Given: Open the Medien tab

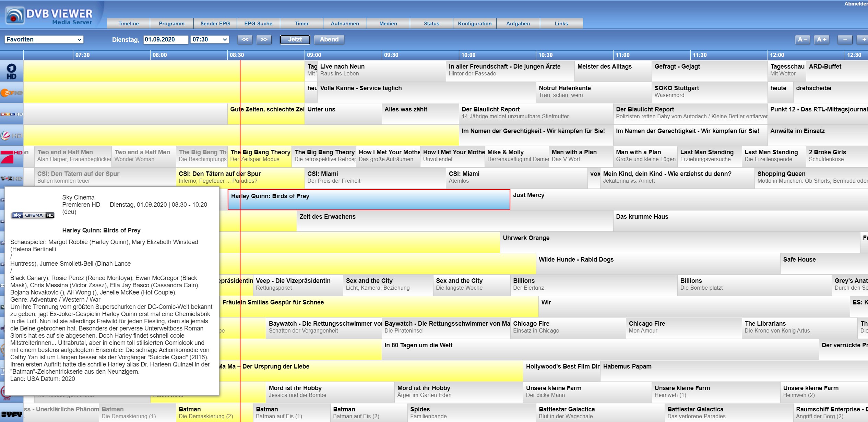Looking at the screenshot, I should pyautogui.click(x=388, y=23).
